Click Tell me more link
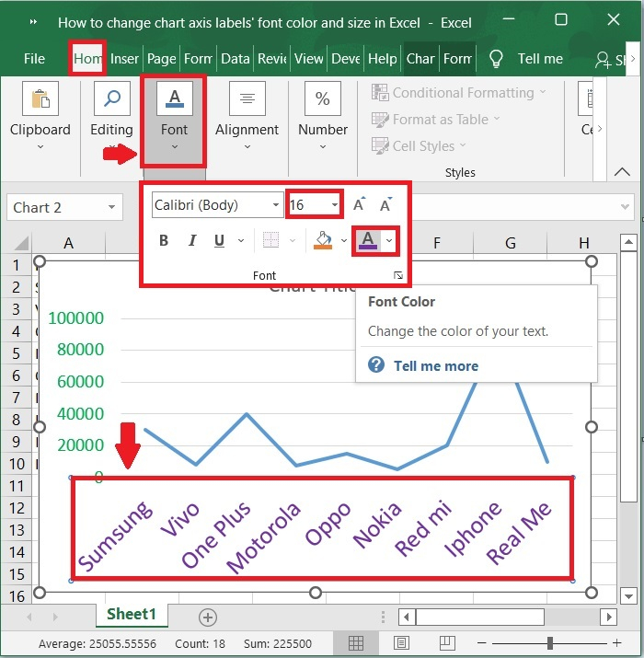The height and width of the screenshot is (658, 644). 436,366
